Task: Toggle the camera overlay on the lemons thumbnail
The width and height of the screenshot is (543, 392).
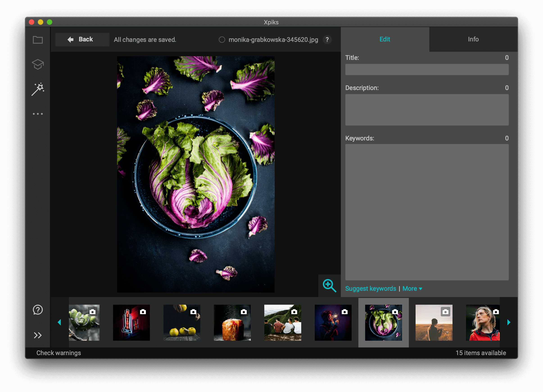Action: click(x=193, y=312)
